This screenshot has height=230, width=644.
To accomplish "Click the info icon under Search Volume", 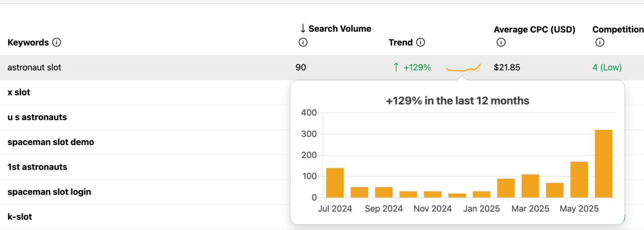I will coord(303,43).
